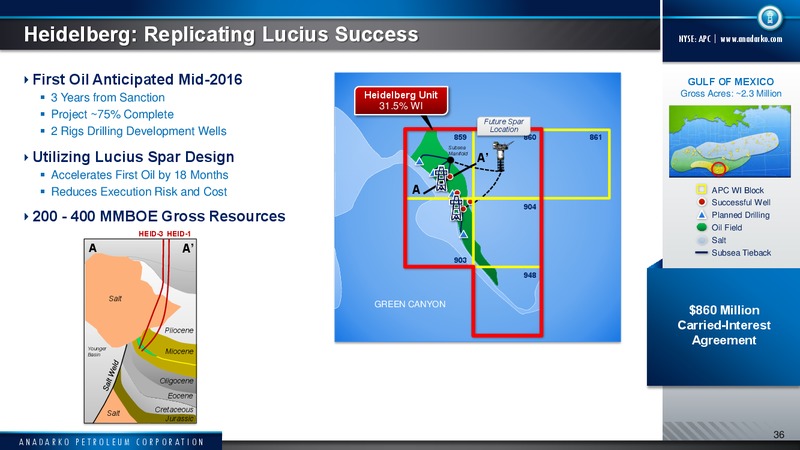
Task: Click the $860 Million Carried-Interest Agreement box
Action: point(723,325)
